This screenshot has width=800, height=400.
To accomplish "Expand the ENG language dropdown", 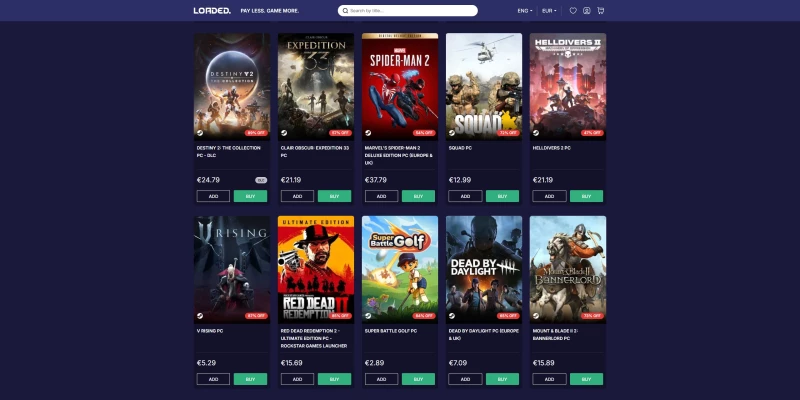I will [x=524, y=11].
